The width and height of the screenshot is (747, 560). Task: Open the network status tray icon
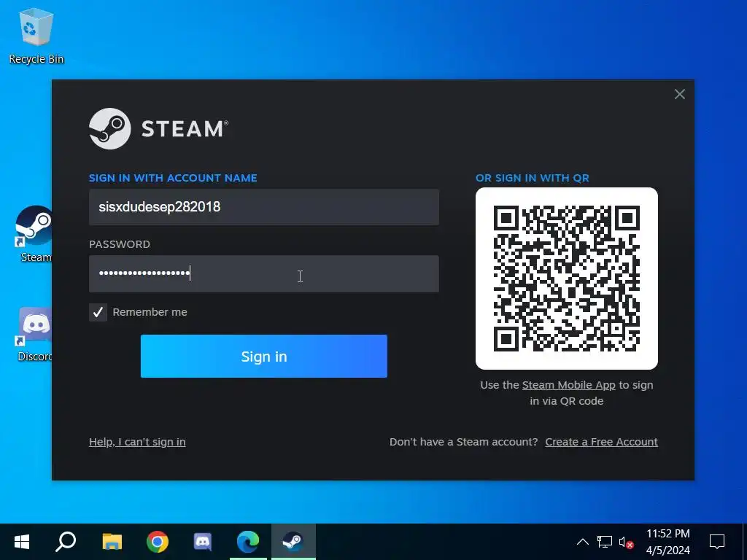click(605, 542)
